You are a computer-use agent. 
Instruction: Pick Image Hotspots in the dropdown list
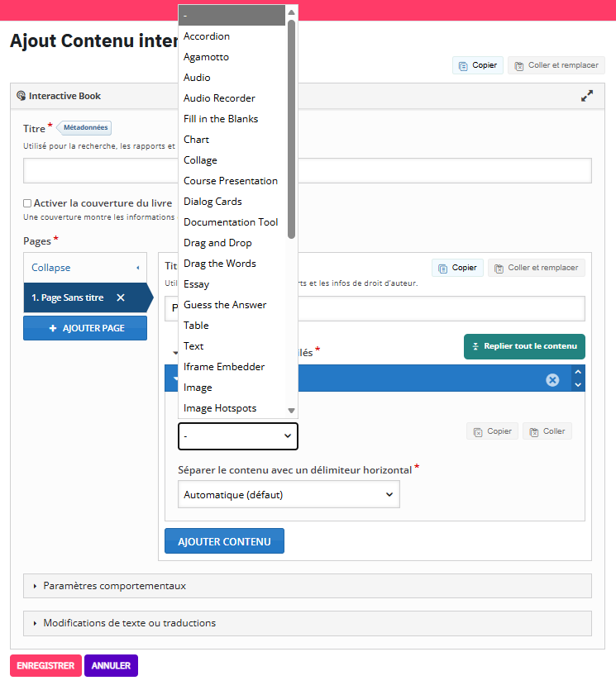tap(220, 408)
